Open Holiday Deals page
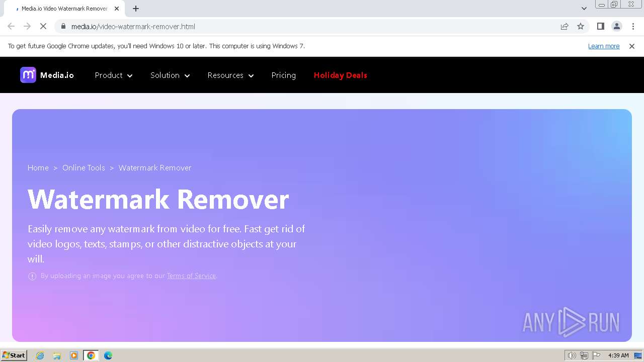 (341, 75)
